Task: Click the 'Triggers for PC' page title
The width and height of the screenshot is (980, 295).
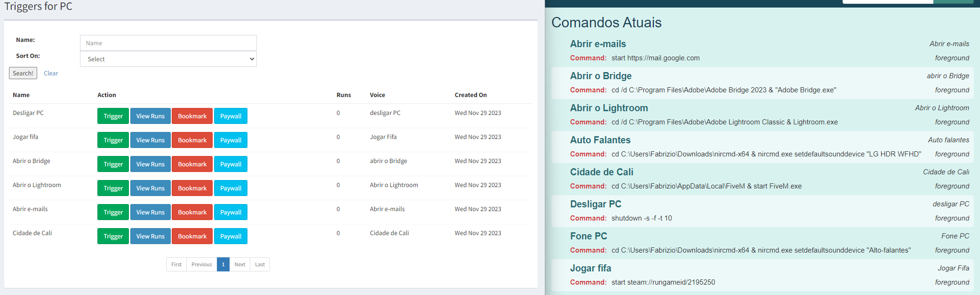Action: tap(39, 6)
